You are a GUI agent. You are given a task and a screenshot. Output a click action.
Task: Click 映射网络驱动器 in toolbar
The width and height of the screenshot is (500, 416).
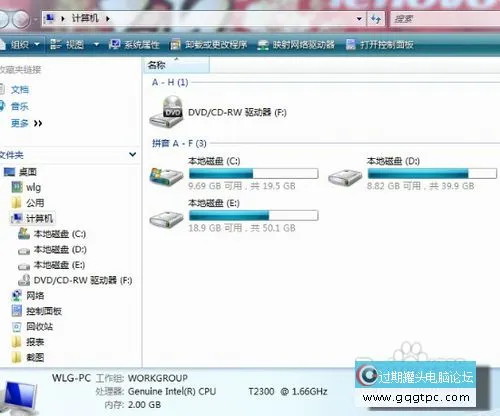tap(296, 44)
